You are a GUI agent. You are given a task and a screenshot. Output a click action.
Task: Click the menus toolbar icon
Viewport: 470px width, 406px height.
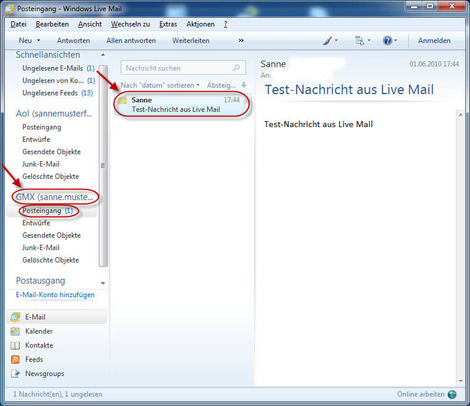click(x=360, y=41)
